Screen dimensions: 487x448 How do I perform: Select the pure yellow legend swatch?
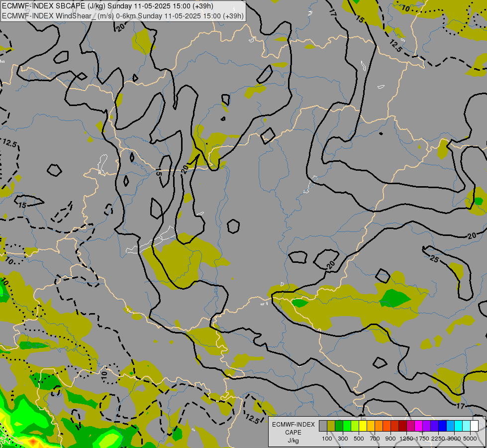[x=363, y=426]
